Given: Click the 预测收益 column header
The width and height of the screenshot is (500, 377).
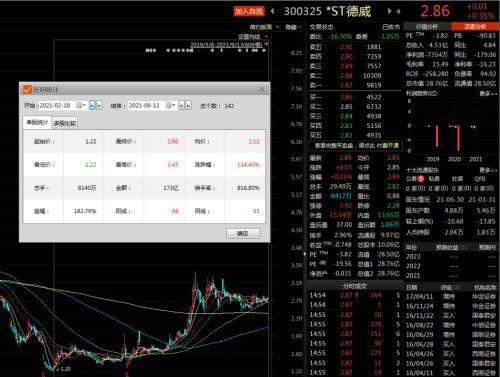Looking at the screenshot, I should [x=447, y=247].
